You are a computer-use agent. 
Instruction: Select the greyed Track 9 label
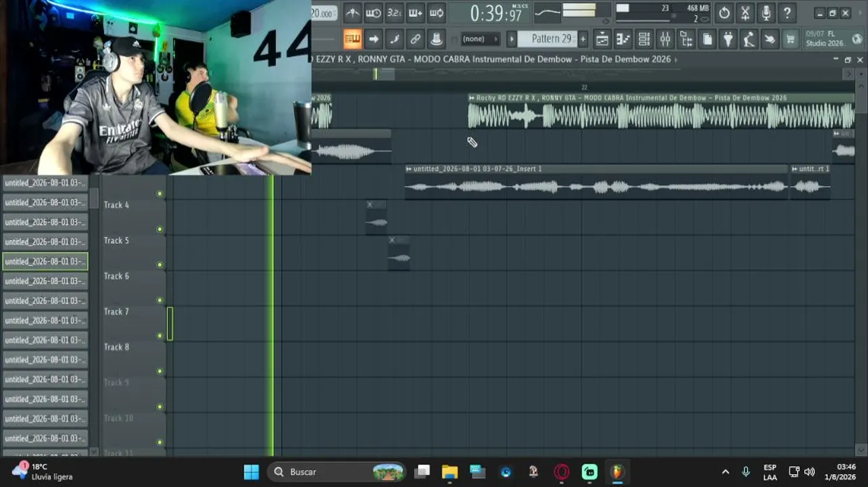click(116, 383)
